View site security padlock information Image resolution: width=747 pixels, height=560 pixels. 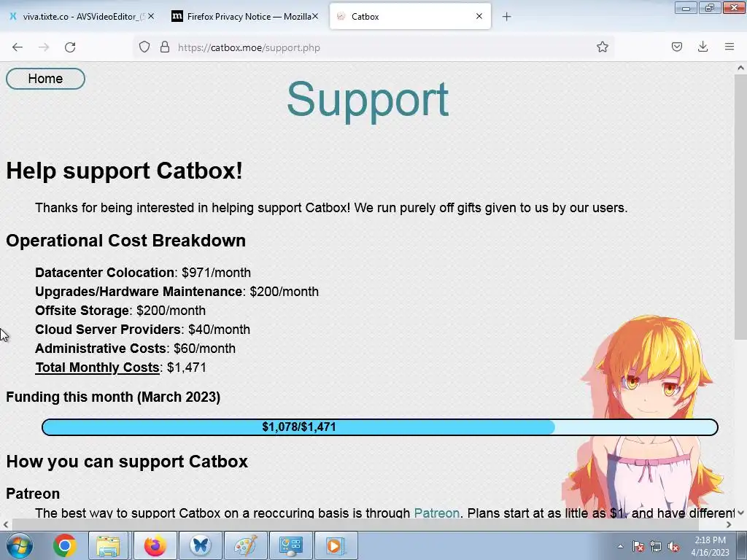click(x=165, y=47)
